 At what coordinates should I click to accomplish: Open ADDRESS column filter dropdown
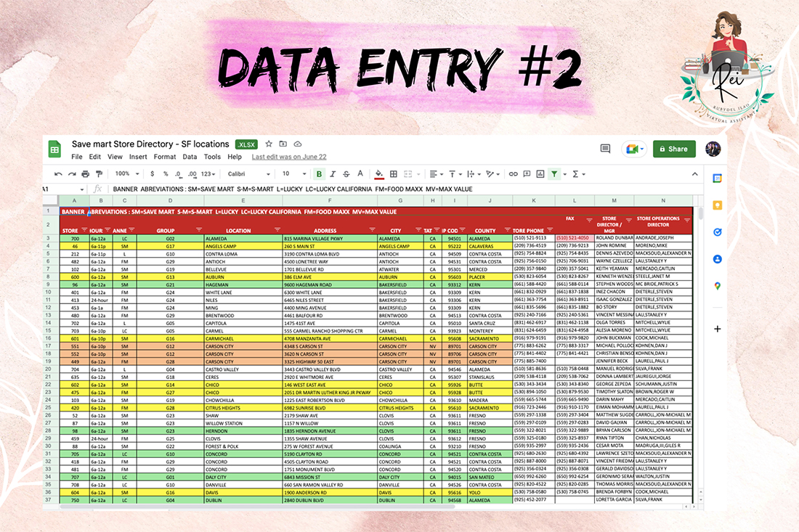point(372,230)
